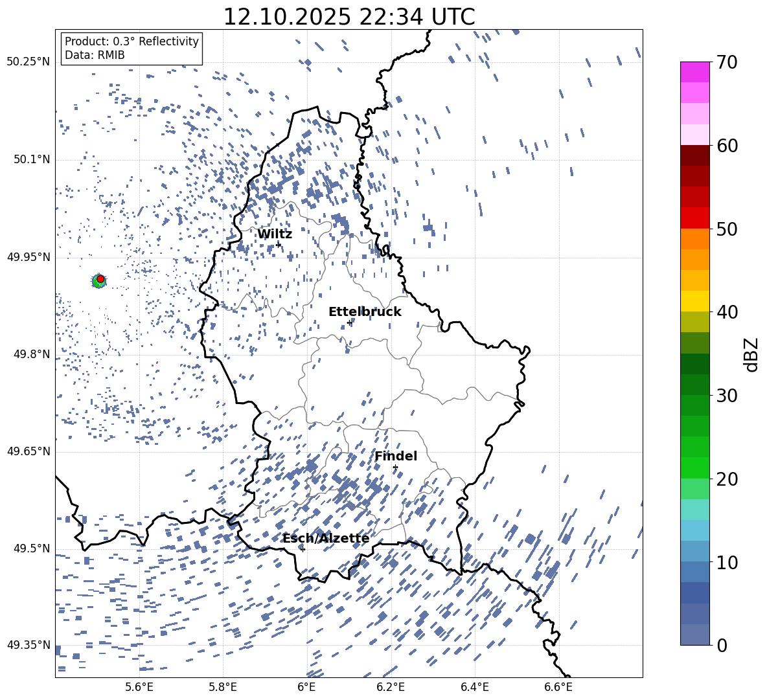The image size is (767, 700).
Task: Select the Ettelbruck city label
Action: pos(365,311)
